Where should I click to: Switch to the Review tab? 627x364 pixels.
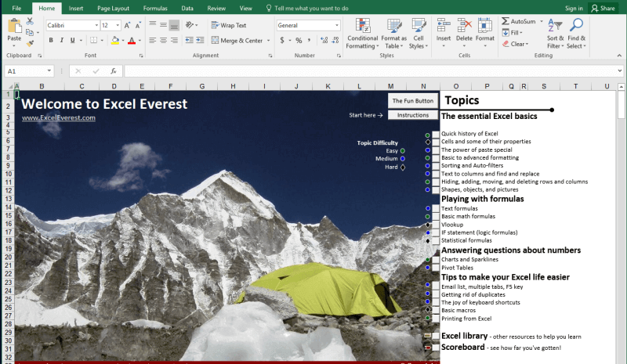click(x=216, y=8)
